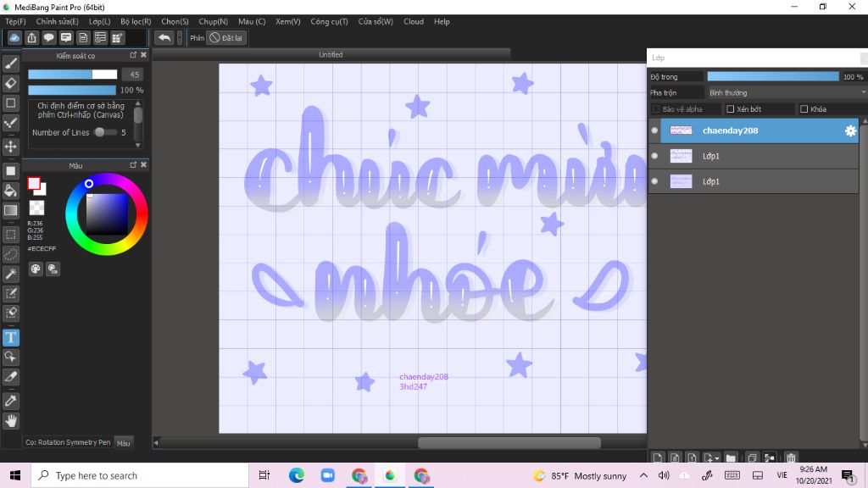The height and width of the screenshot is (488, 868).
Task: Click the cloud icon in the top toolbar
Action: click(x=14, y=37)
